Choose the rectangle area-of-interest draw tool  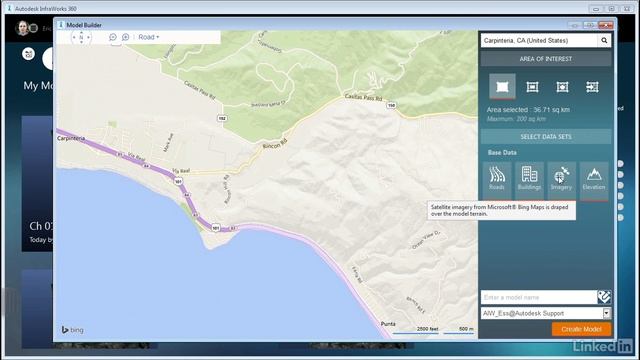pos(532,87)
